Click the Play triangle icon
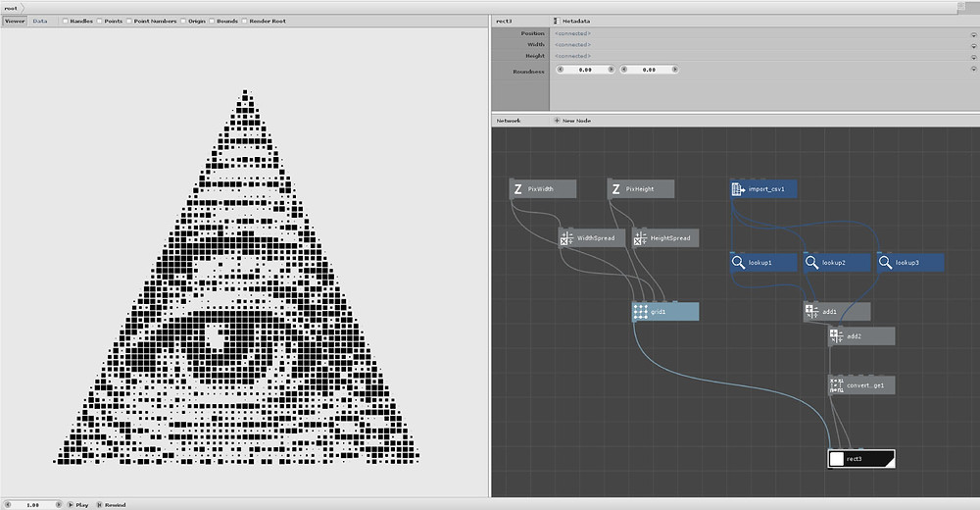 [71, 504]
